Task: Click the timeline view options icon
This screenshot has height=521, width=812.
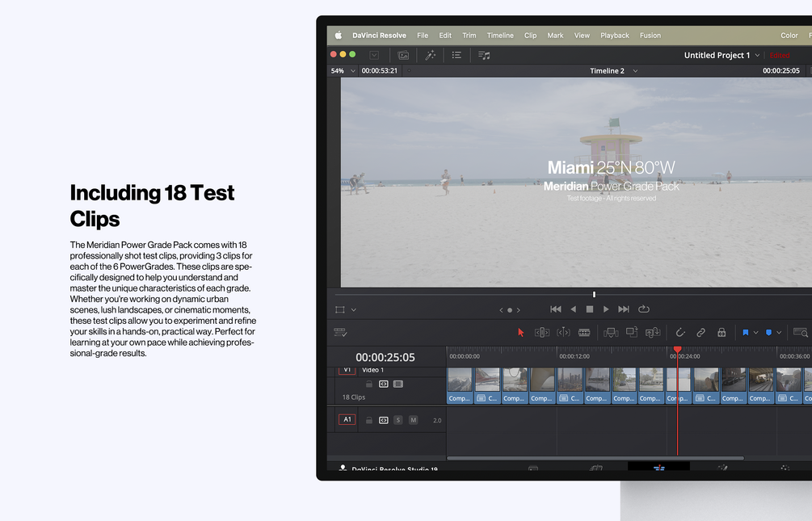Action: (x=340, y=333)
